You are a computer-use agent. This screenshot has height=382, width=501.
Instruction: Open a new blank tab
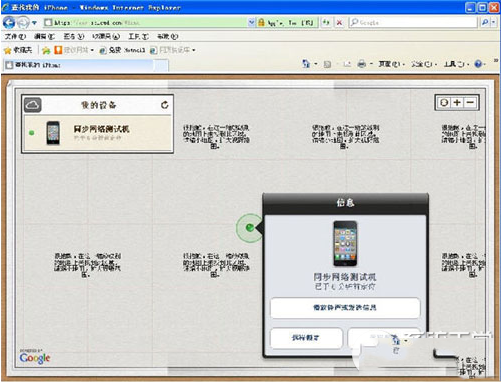pyautogui.click(x=162, y=65)
